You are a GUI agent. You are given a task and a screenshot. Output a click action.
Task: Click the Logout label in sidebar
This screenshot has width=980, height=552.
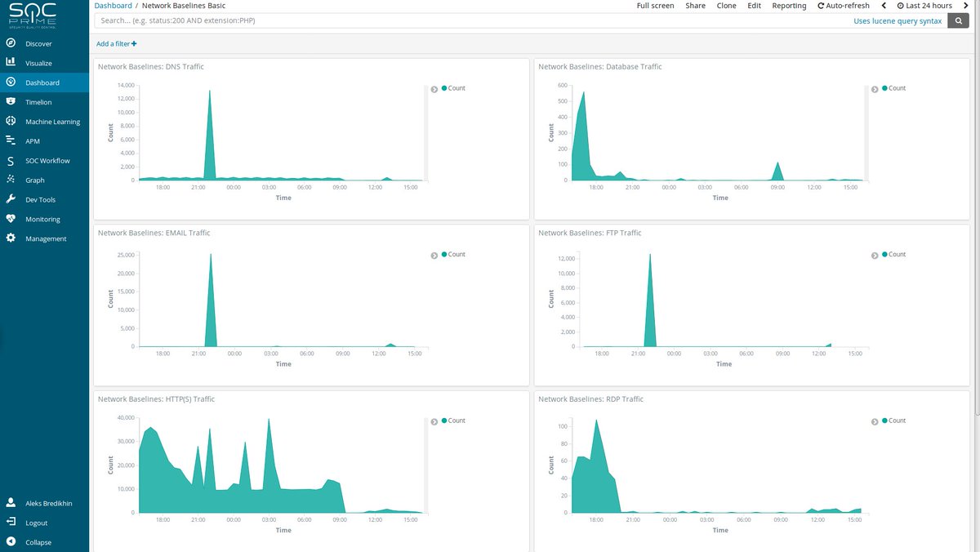(37, 523)
